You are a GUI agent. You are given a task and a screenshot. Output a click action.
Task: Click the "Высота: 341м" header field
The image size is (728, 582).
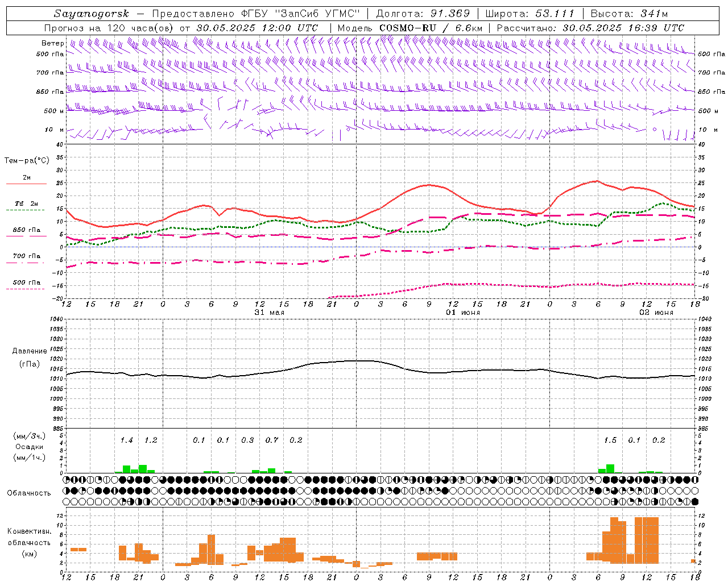pyautogui.click(x=629, y=14)
